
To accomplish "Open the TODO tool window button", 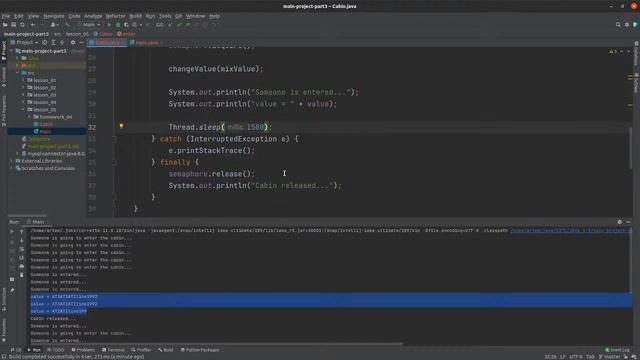I will pyautogui.click(x=56, y=350).
